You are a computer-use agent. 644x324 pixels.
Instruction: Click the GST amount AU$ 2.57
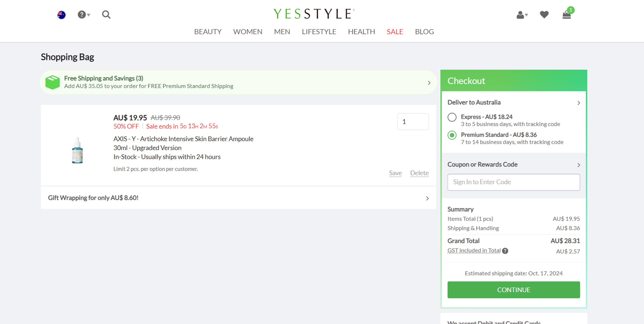click(568, 251)
